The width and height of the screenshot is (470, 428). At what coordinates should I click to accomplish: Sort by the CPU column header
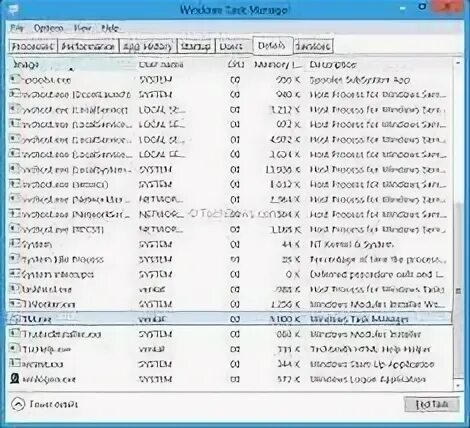(236, 64)
